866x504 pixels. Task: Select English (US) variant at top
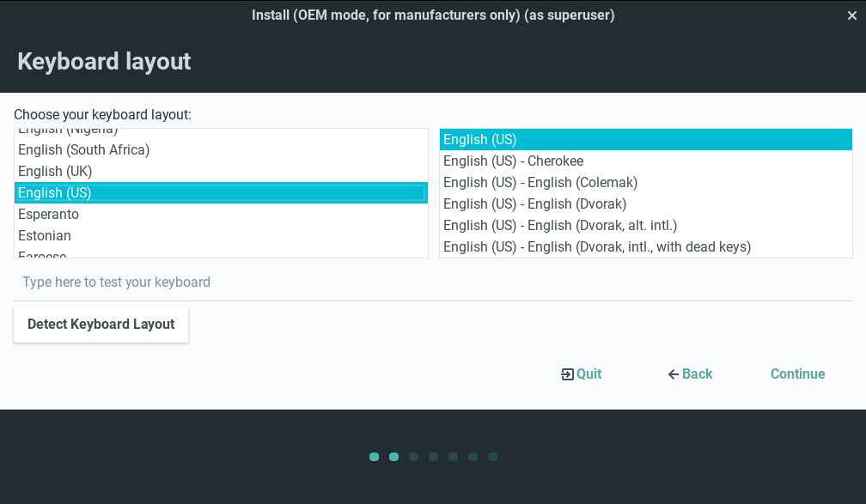tap(479, 140)
